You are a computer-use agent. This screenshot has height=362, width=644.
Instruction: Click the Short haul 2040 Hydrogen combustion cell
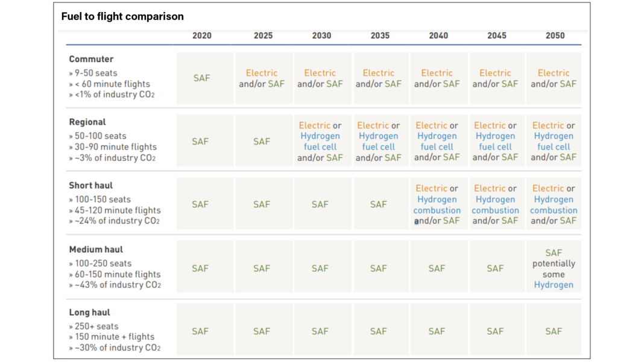pyautogui.click(x=437, y=205)
